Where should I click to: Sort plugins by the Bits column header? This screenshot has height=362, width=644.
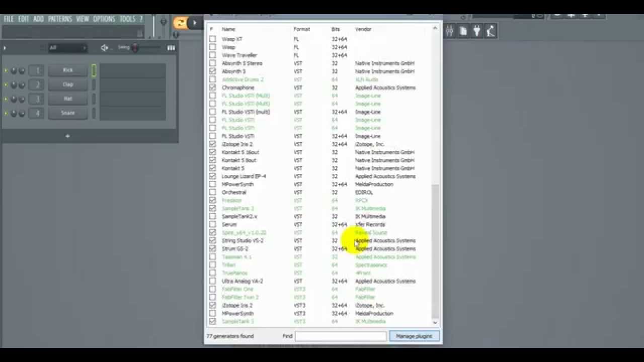[x=336, y=29]
